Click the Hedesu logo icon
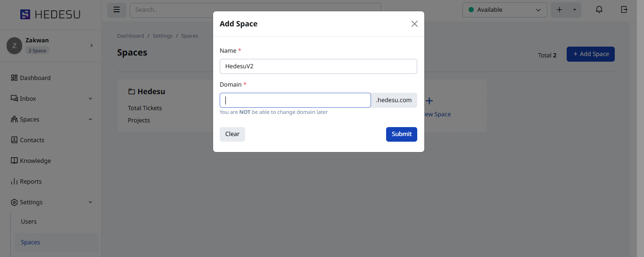The width and height of the screenshot is (644, 257). click(x=25, y=15)
